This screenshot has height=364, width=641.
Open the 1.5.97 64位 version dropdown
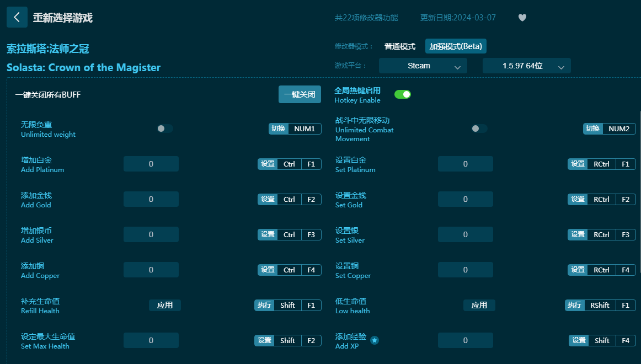tap(526, 66)
